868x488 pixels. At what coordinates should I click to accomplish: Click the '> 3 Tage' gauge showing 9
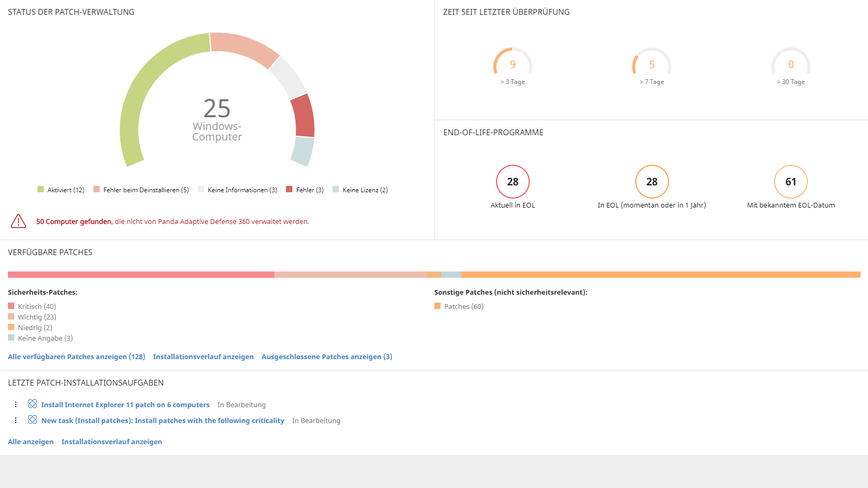coord(512,65)
